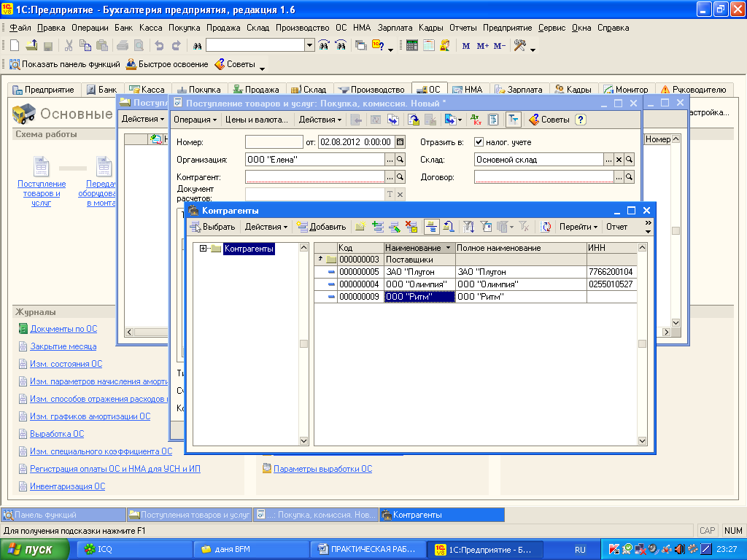Viewport: 747px width, 560px height.
Task: Click the move to another group icon
Action: (x=449, y=227)
